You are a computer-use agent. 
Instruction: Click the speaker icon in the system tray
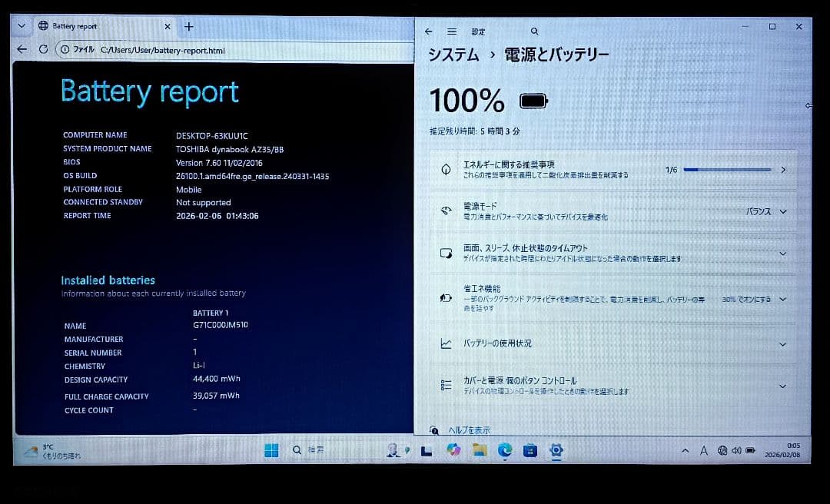(736, 450)
